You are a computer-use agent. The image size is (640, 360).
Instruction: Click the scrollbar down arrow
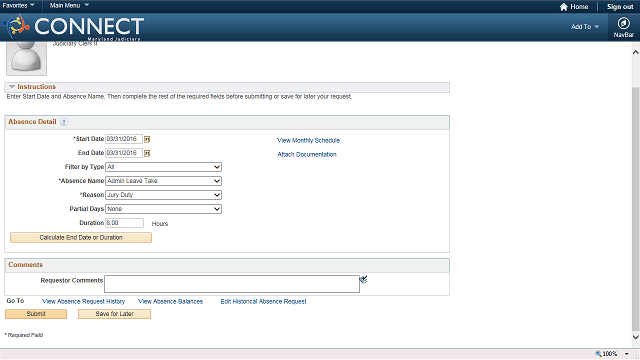click(636, 337)
